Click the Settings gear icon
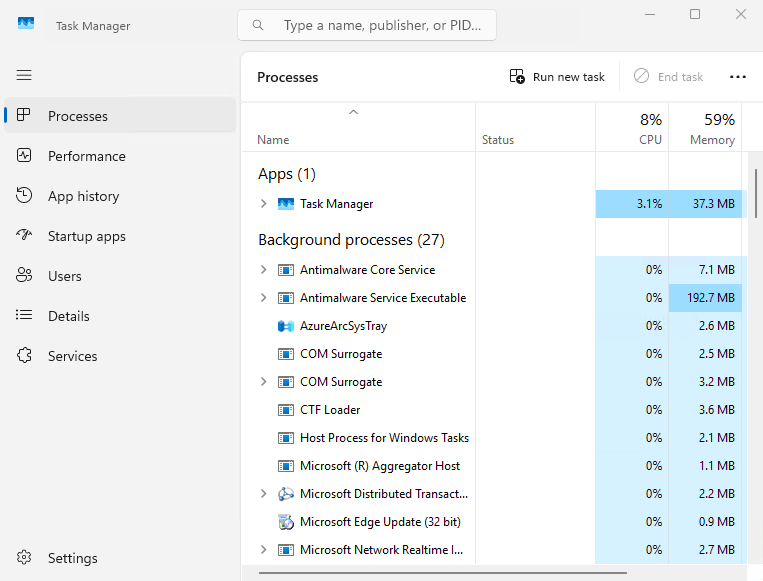This screenshot has width=763, height=581. (x=24, y=557)
